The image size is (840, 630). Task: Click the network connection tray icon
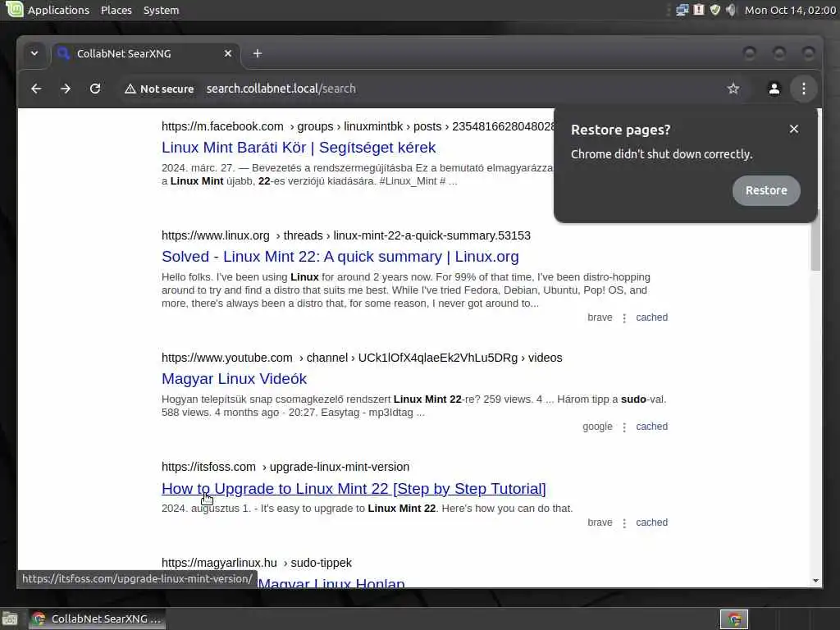tap(682, 10)
